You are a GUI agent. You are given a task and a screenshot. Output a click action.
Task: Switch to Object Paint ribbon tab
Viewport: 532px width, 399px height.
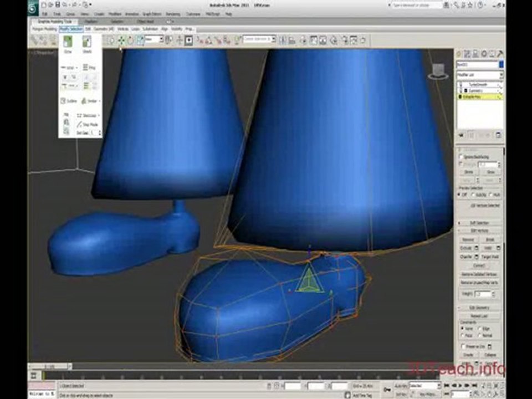click(x=145, y=22)
